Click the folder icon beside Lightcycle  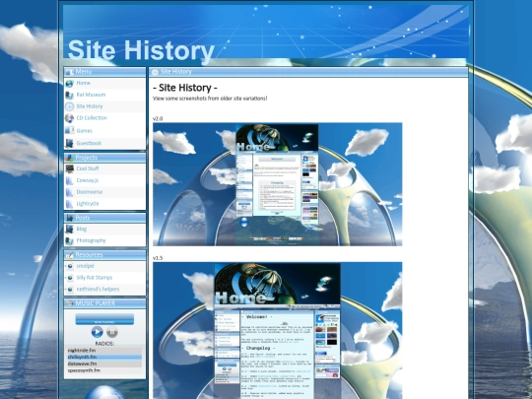(x=70, y=204)
